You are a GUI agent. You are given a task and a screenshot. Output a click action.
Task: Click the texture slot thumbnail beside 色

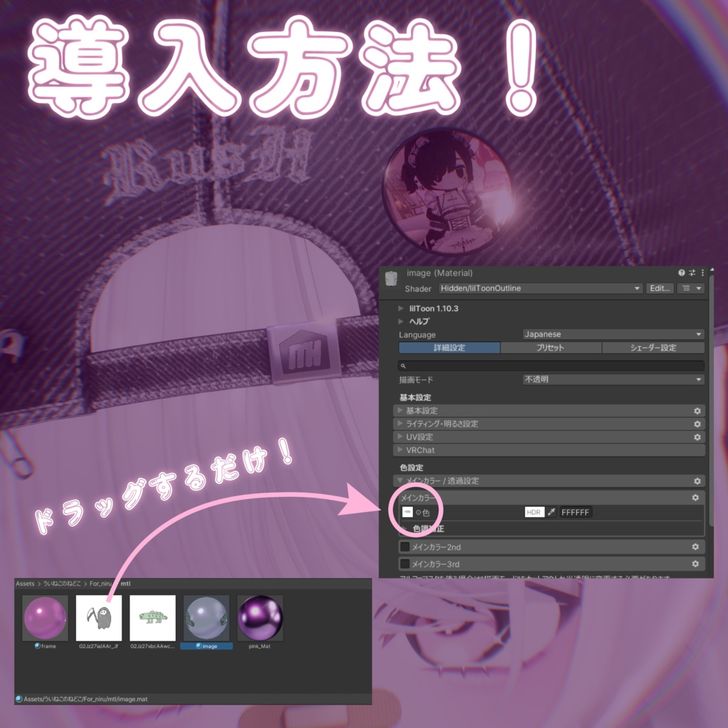406,512
